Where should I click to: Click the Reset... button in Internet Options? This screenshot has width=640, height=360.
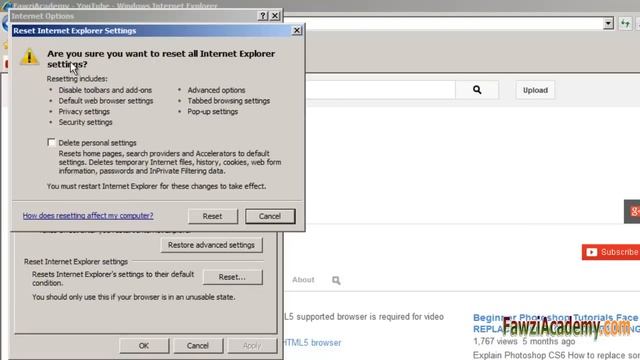pos(232,277)
